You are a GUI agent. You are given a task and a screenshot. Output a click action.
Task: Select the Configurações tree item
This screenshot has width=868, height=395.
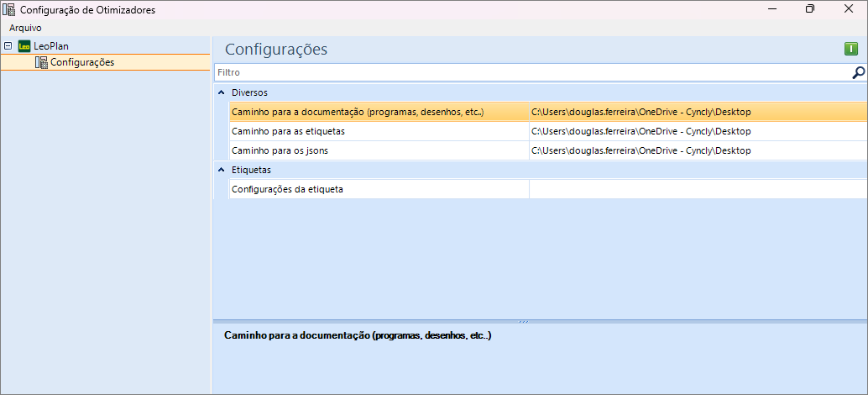82,62
